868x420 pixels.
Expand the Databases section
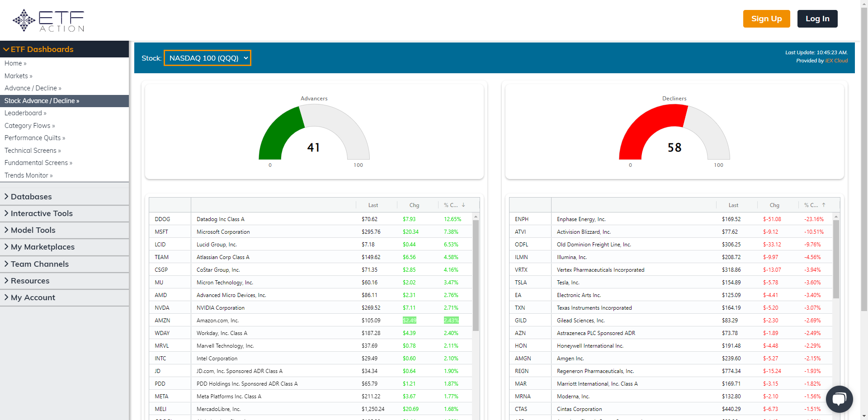(x=32, y=196)
